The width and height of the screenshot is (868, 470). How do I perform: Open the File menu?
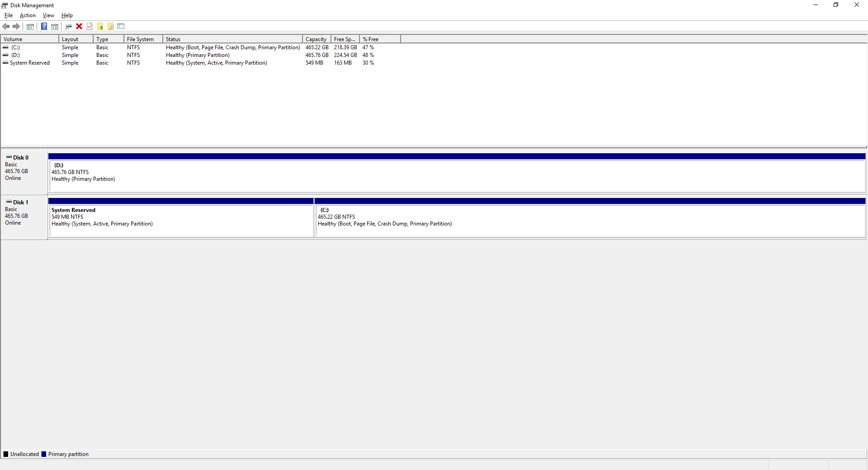[x=9, y=15]
